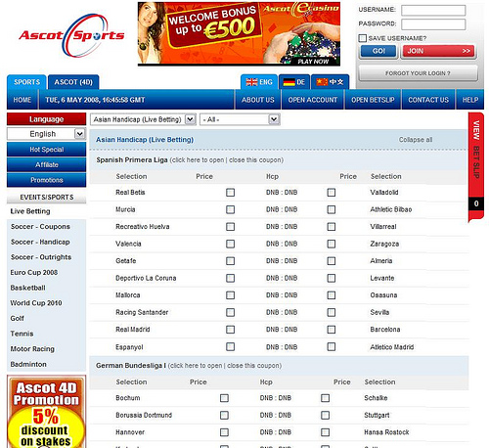Open the Asian Handicap (Live Betting) dropdown
Viewport: 489px width, 448px height.
(143, 119)
